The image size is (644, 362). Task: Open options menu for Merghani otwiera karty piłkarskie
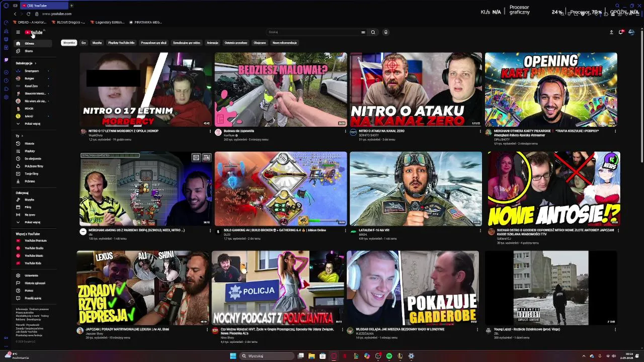point(615,131)
